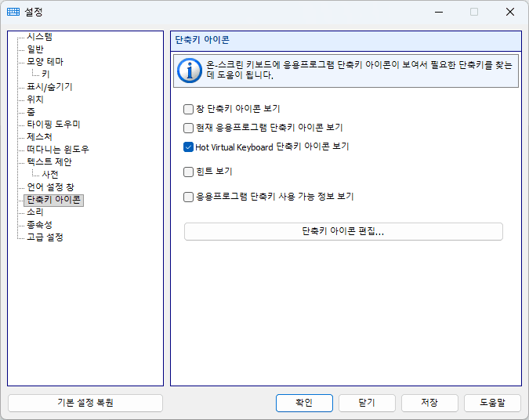
Task: Open 모양 테마 tree item
Action: click(x=45, y=62)
